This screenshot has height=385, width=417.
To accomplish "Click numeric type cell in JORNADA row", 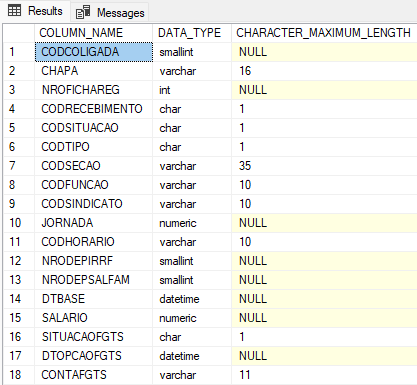I will tap(192, 223).
